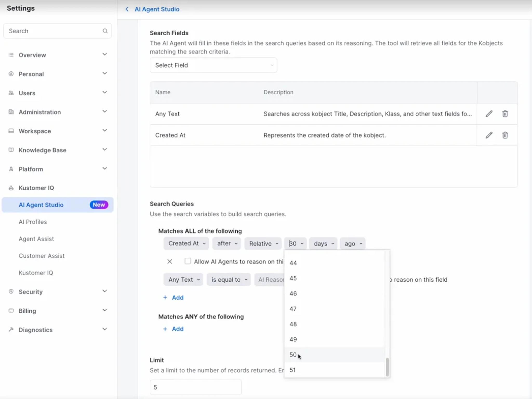Change the 'after' operator dropdown
Viewport: 532px width, 399px height.
point(227,244)
